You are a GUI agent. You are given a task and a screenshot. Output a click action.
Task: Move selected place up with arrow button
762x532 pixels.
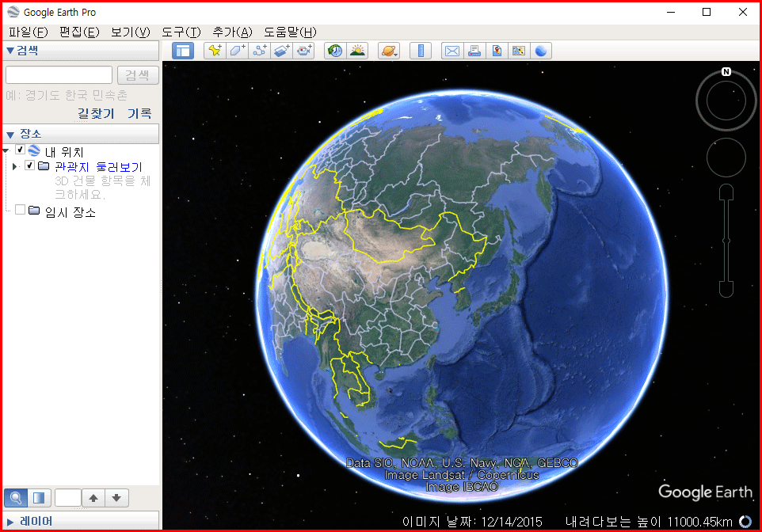coord(93,498)
